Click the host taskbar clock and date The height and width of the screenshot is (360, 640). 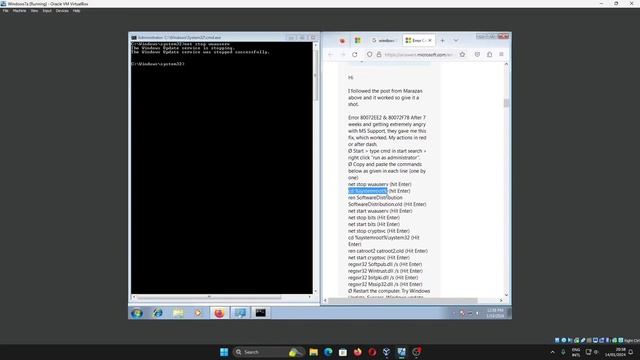(x=616, y=352)
